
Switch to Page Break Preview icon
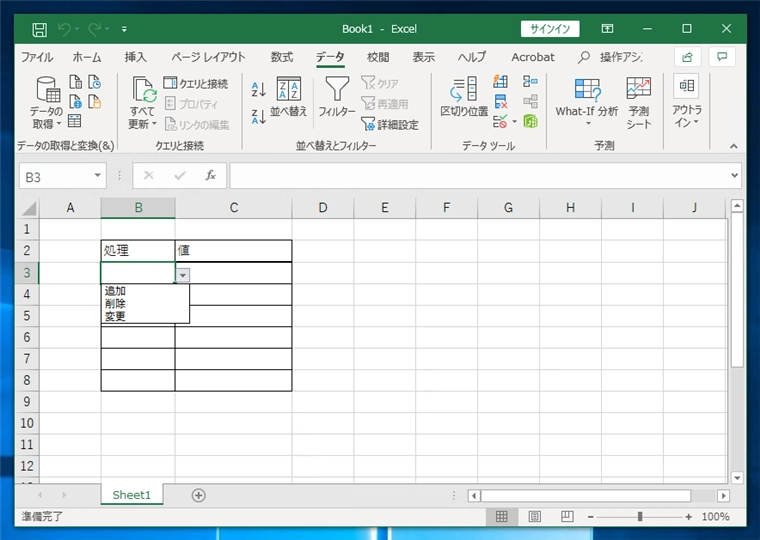pyautogui.click(x=567, y=517)
